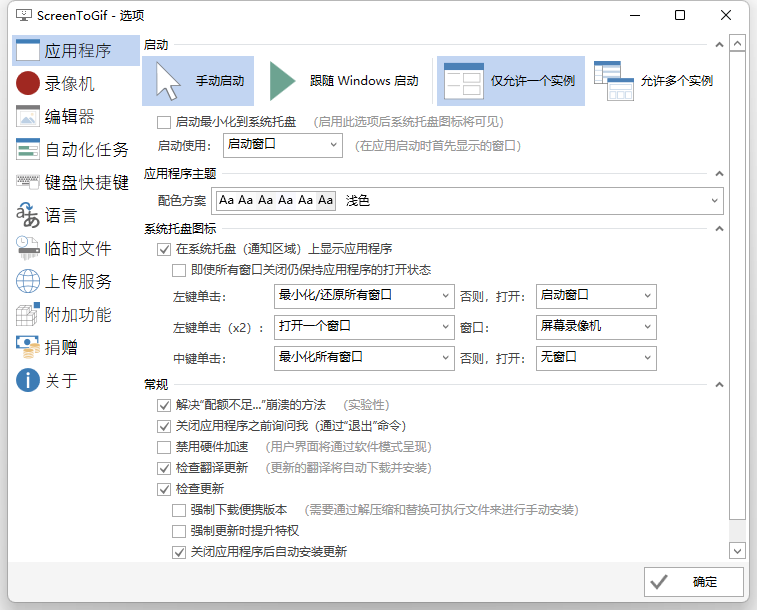Click the 编辑器 picture icon
This screenshot has width=757, height=610.
28,116
